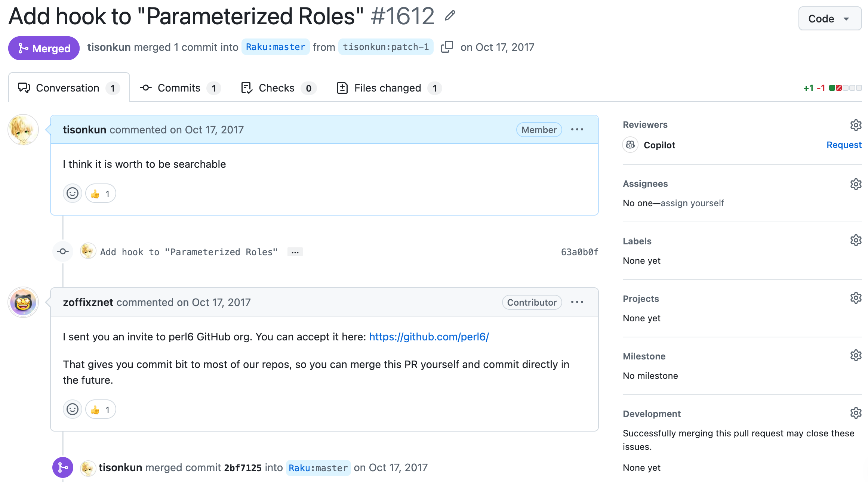
Task: Request a review from Copilot
Action: [x=844, y=145]
